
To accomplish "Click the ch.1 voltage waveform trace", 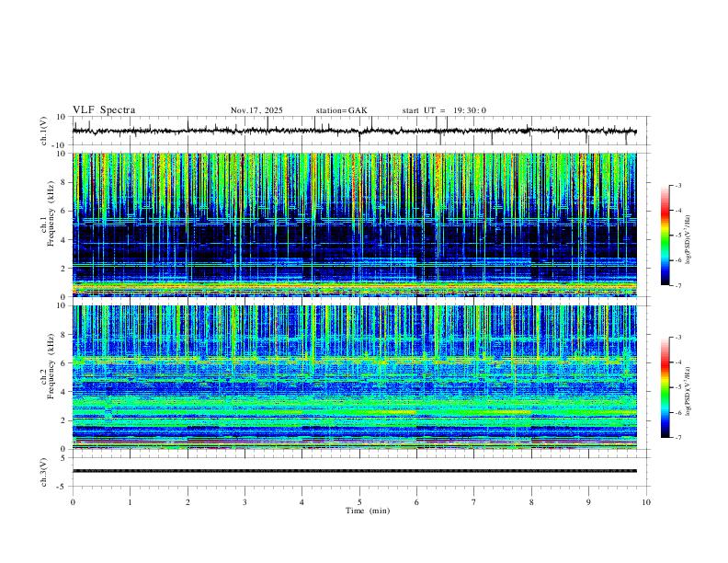I will click(354, 131).
